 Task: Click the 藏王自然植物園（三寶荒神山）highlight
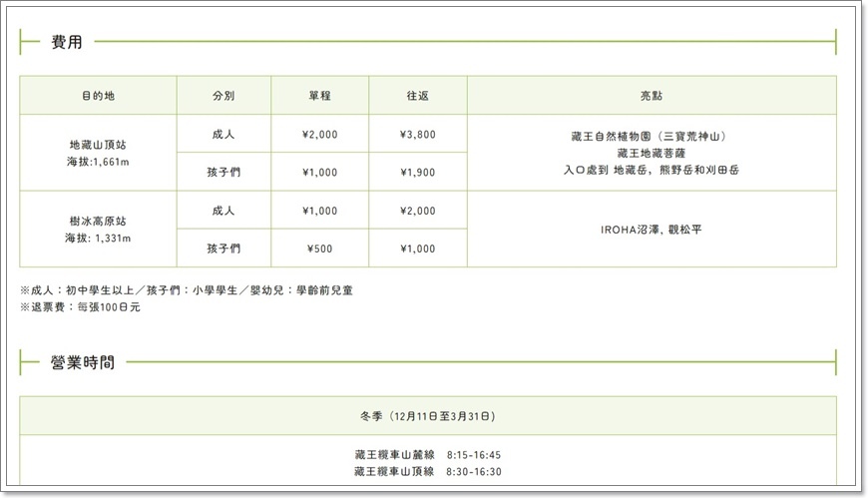[649, 137]
